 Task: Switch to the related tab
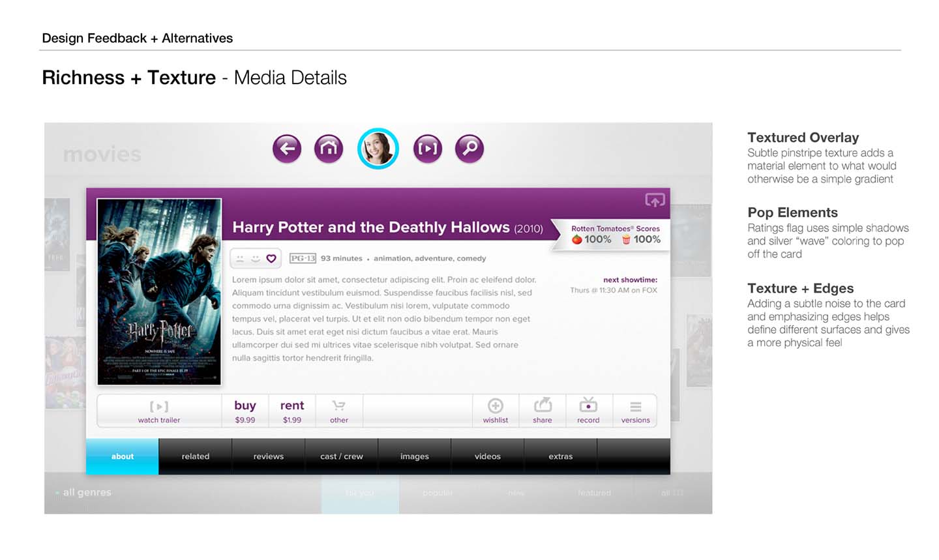pyautogui.click(x=196, y=456)
